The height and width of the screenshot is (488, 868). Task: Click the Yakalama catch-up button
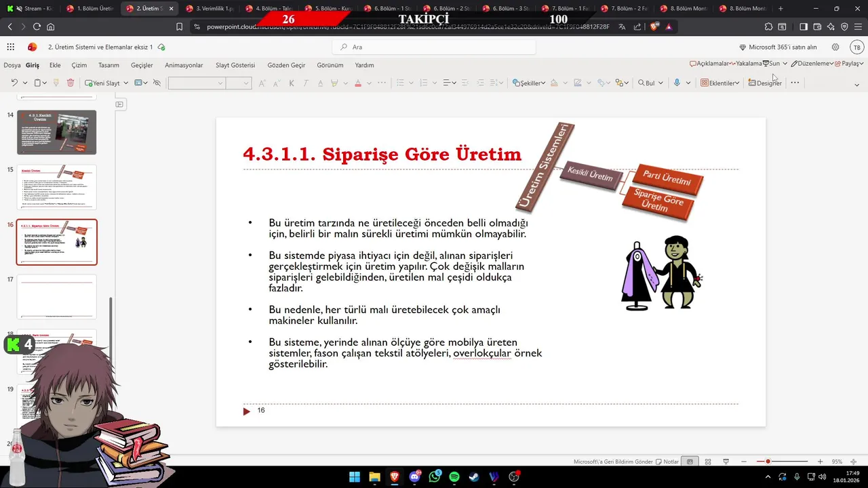746,63
